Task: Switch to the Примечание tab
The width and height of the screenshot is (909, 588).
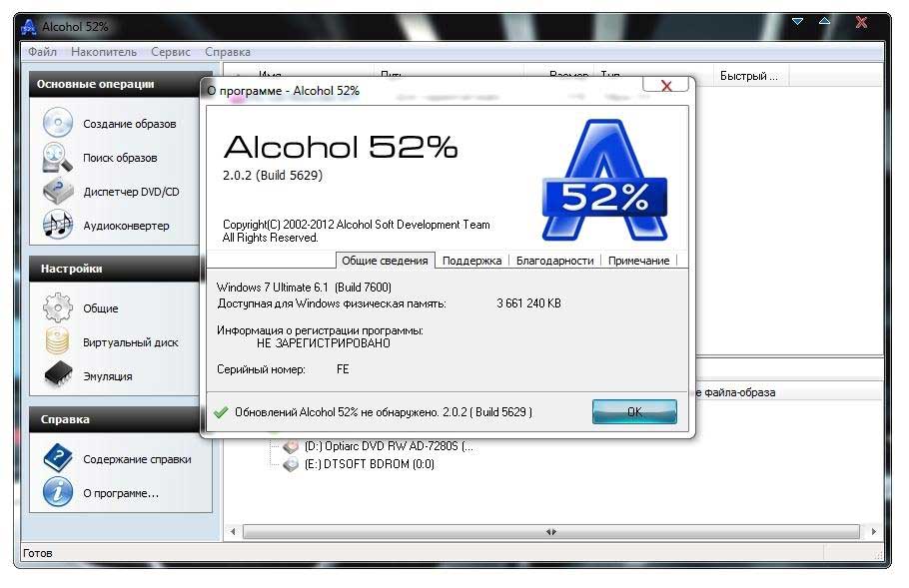Action: (639, 261)
